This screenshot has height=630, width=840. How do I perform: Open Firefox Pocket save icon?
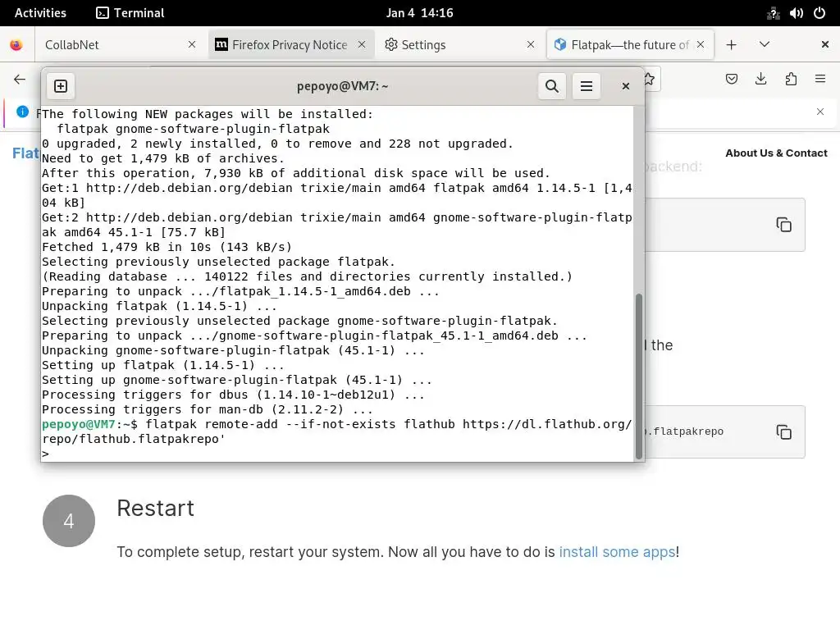click(x=731, y=80)
